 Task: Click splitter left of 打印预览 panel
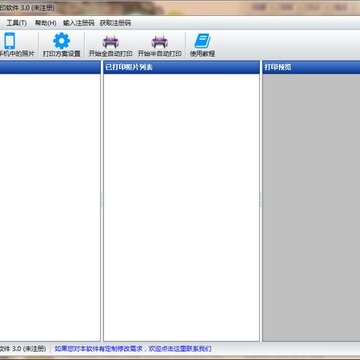tap(261, 201)
